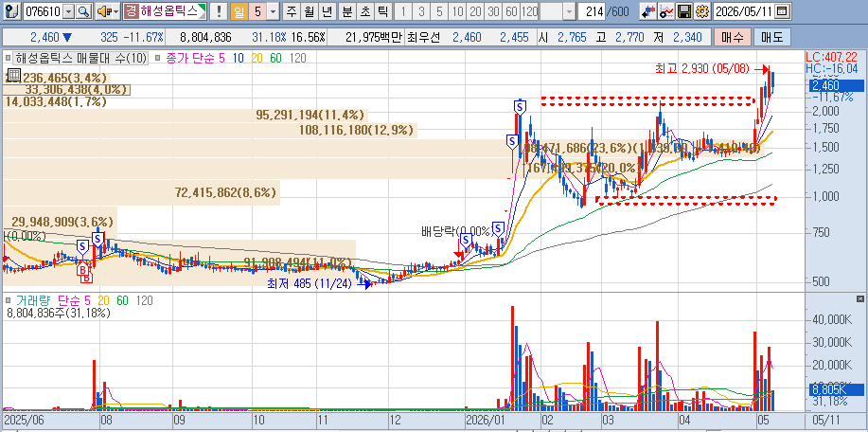Select the 60 interval button
This screenshot has height=432, width=868.
point(511,10)
